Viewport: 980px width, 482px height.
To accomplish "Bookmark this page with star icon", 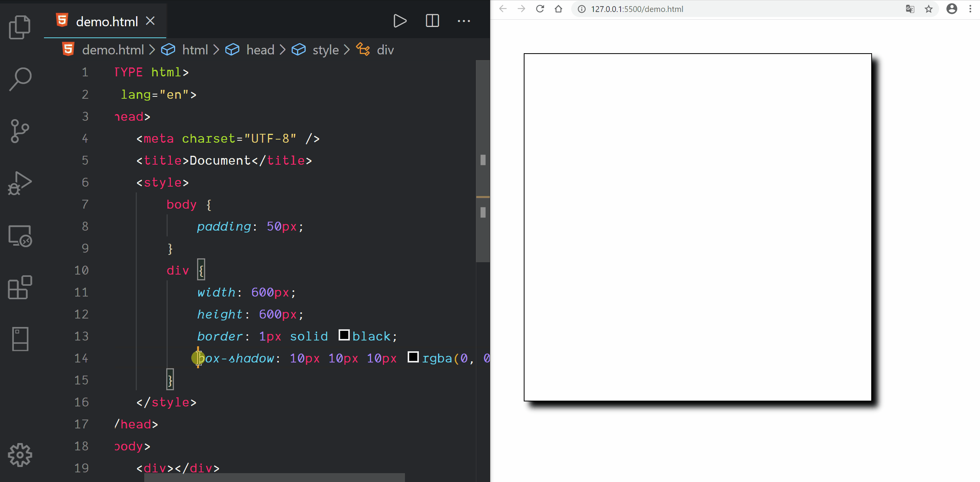I will click(929, 9).
